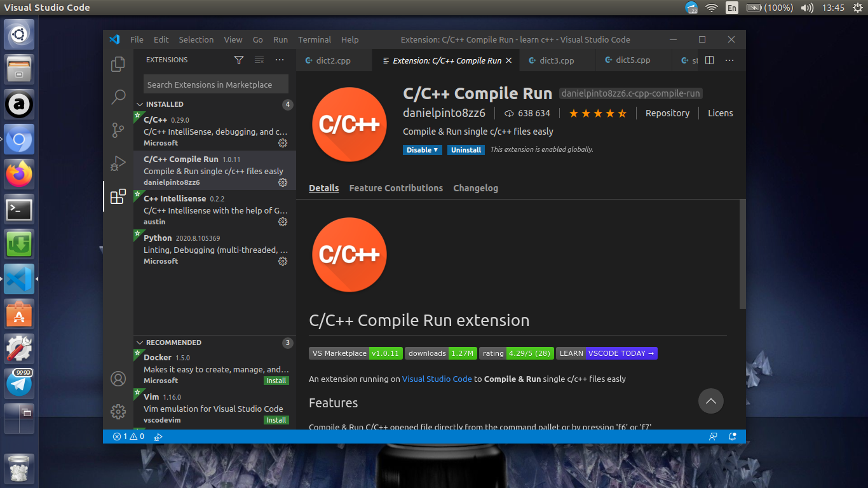The image size is (868, 488).
Task: Open the Help menu
Action: point(349,39)
